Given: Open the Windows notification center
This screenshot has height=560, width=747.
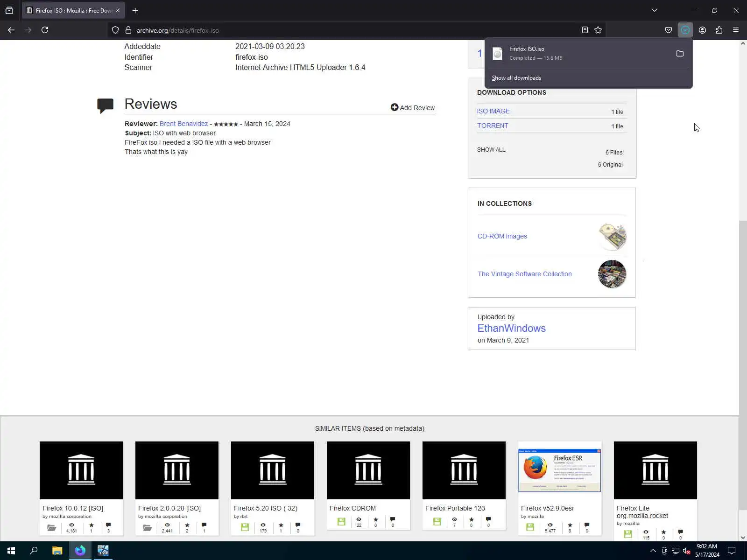Looking at the screenshot, I should 732,551.
